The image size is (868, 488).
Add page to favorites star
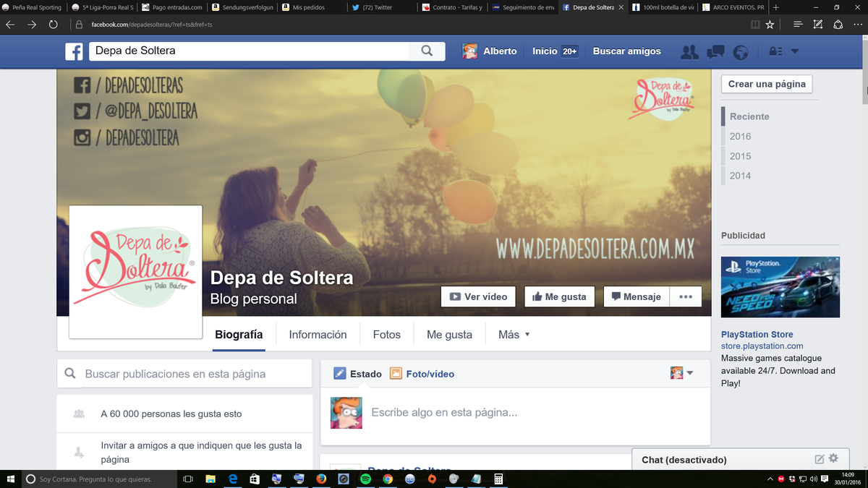click(x=770, y=25)
